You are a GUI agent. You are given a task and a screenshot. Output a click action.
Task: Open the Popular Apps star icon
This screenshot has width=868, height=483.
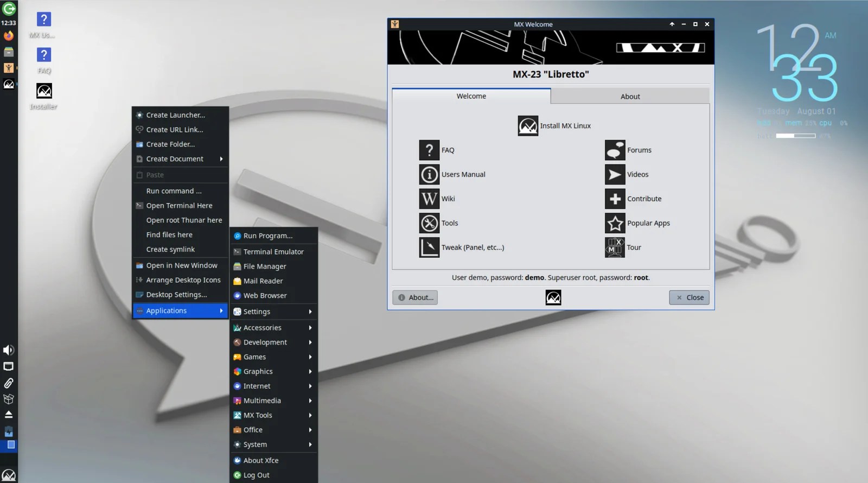(615, 223)
